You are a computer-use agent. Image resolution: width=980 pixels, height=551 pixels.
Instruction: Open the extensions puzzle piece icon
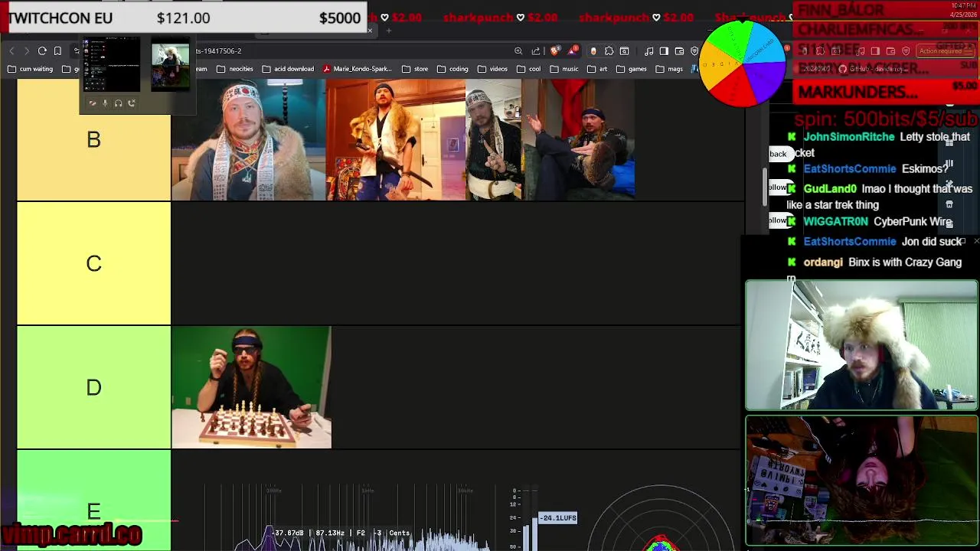tap(609, 51)
